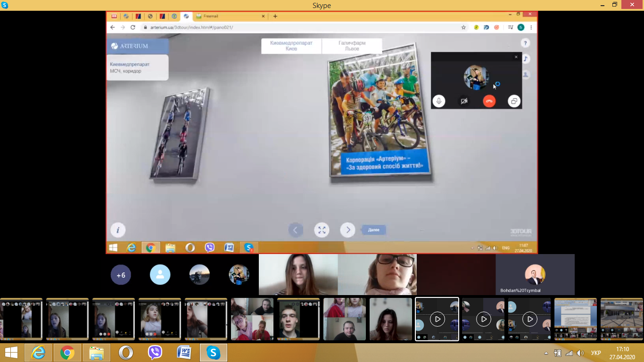Click the back arrow in shared Chrome
Image resolution: width=644 pixels, height=362 pixels.
[x=113, y=27]
